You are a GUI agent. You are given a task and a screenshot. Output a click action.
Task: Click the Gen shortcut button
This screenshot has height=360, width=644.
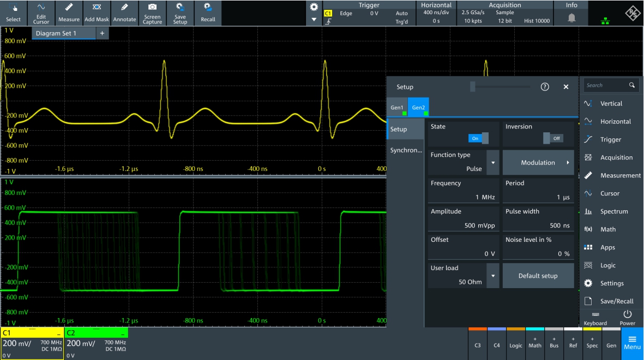[611, 344]
